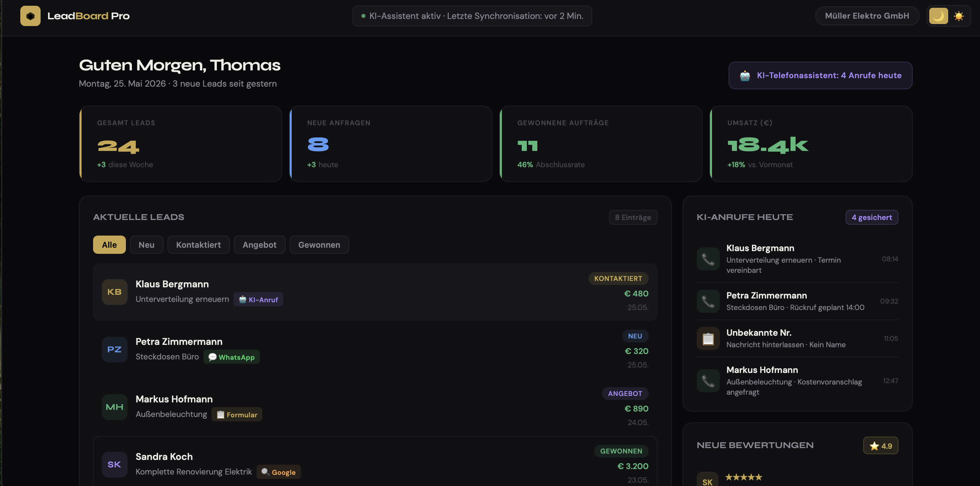Open the Neue Anfragen stat card
Screen dimensions: 980x486
tap(391, 144)
